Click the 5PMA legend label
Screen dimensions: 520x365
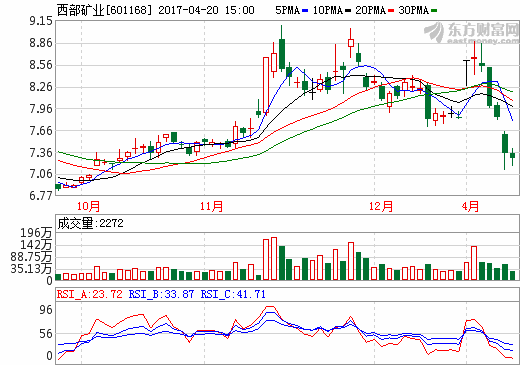[288, 10]
